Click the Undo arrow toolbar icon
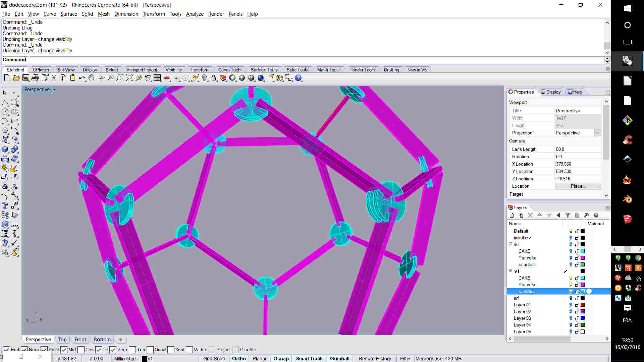This screenshot has width=644, height=362. pos(82,78)
